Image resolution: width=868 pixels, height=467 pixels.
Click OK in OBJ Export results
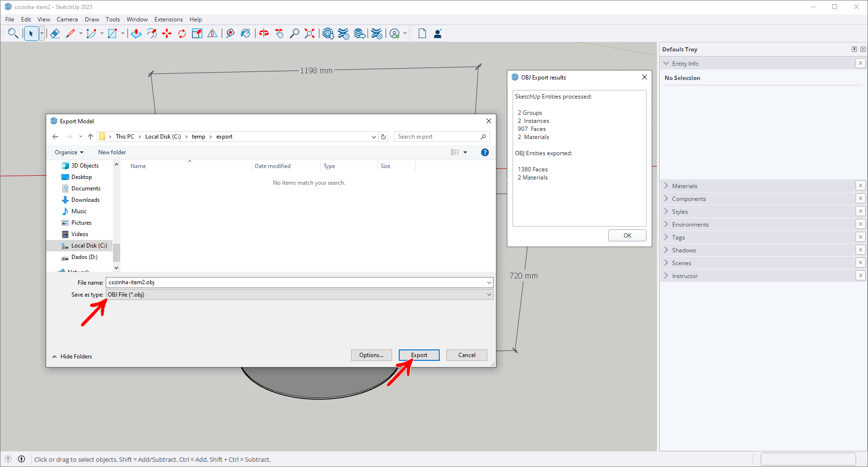coord(627,236)
